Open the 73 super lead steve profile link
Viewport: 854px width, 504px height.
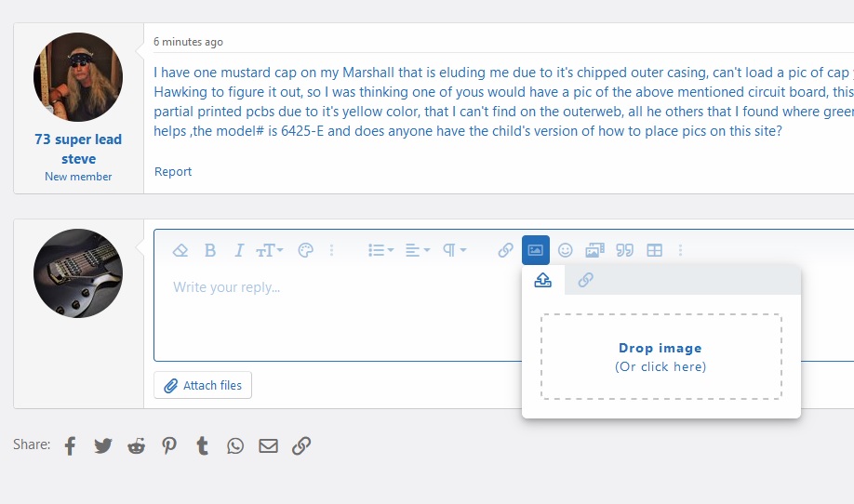tap(78, 149)
